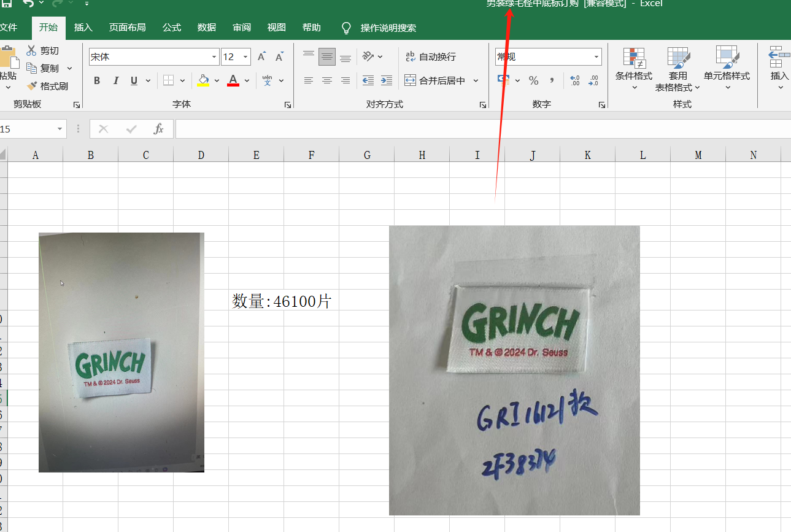Screen dimensions: 791x532
Task: Open the font name dropdown (宋体)
Action: (x=214, y=57)
